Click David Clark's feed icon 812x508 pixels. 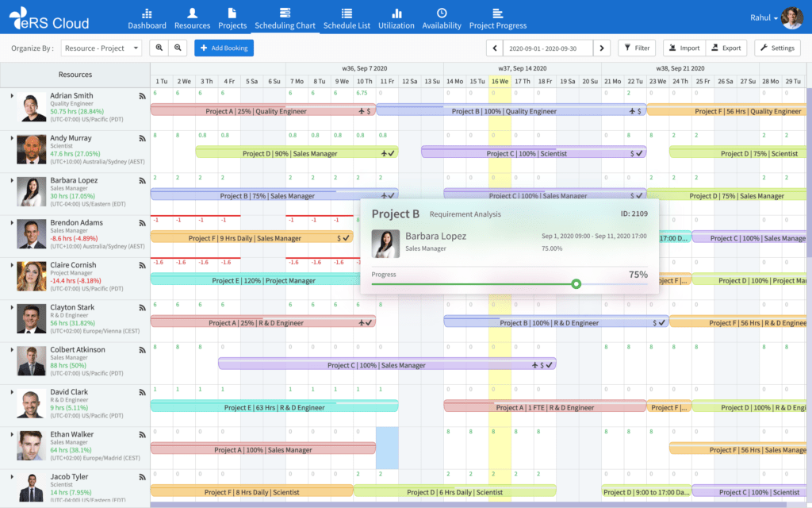pos(142,393)
